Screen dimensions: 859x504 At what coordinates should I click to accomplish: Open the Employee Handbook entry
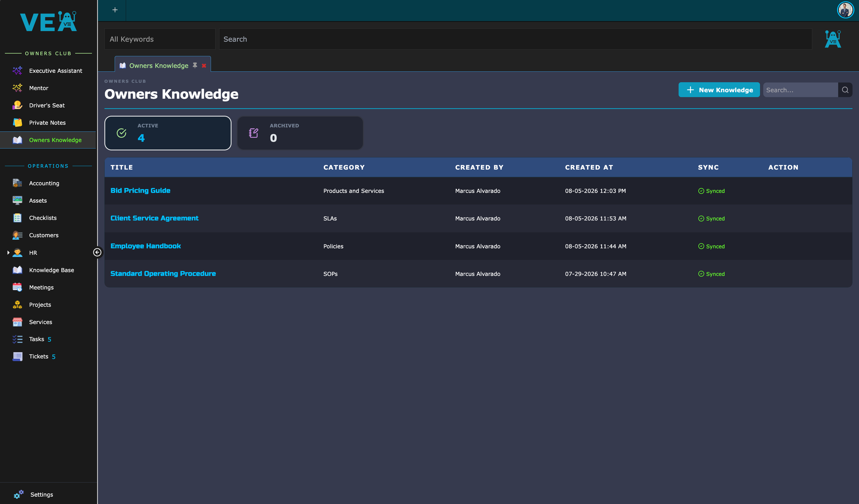click(x=146, y=246)
